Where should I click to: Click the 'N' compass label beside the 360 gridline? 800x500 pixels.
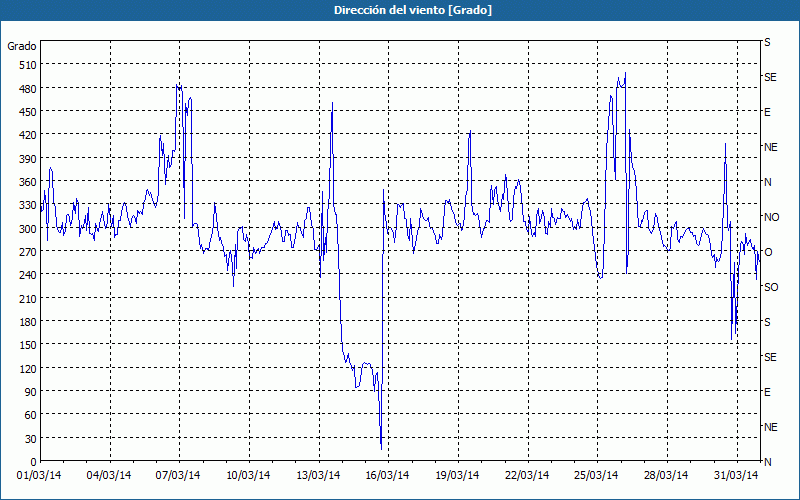click(x=768, y=182)
